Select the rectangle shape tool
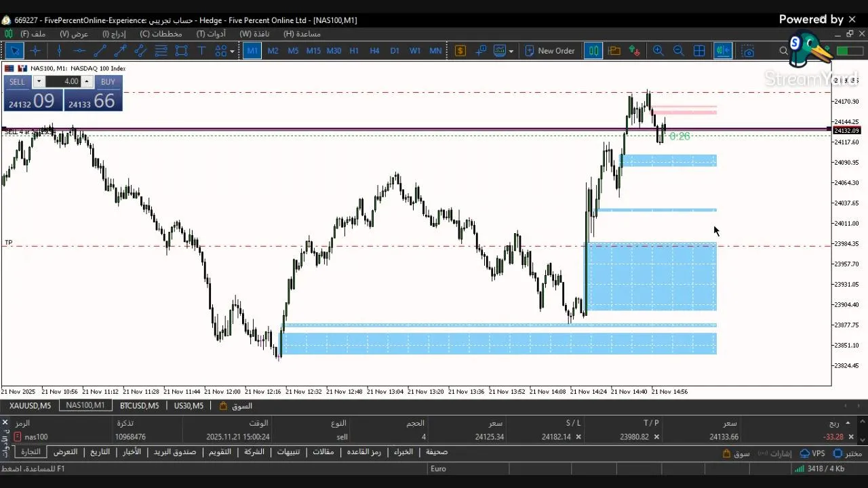868x488 pixels. click(x=181, y=51)
